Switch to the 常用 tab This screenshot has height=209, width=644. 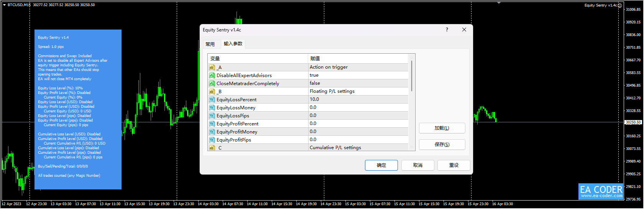click(x=210, y=44)
